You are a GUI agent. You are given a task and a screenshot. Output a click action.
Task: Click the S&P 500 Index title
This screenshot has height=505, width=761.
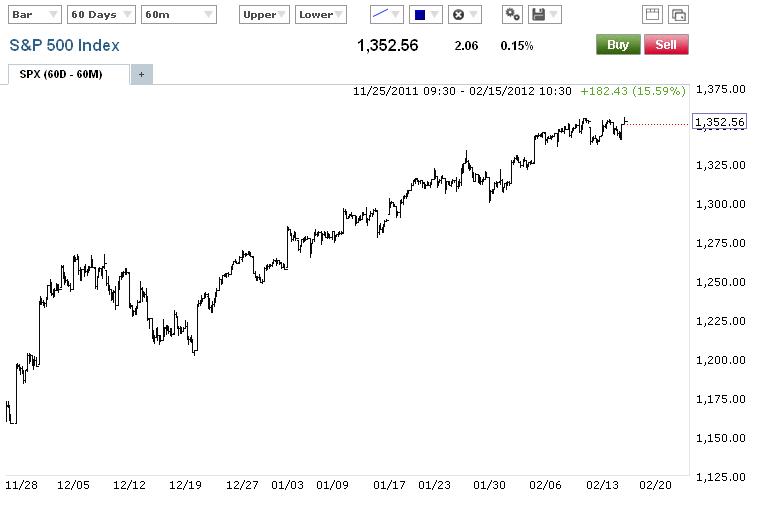pyautogui.click(x=65, y=46)
